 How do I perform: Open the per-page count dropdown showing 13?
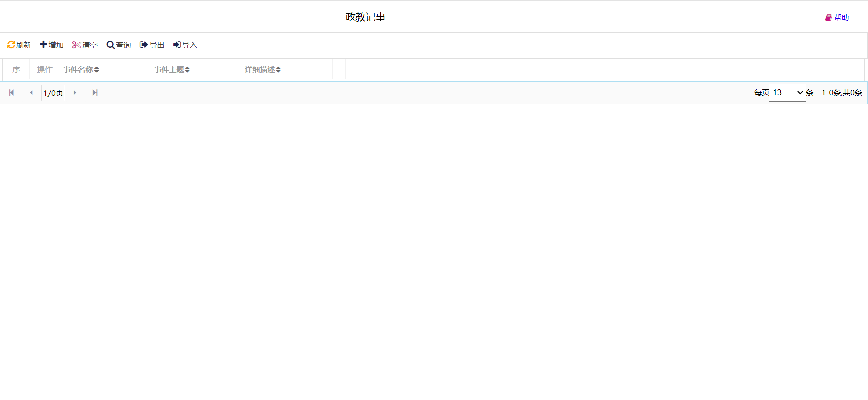coord(787,93)
